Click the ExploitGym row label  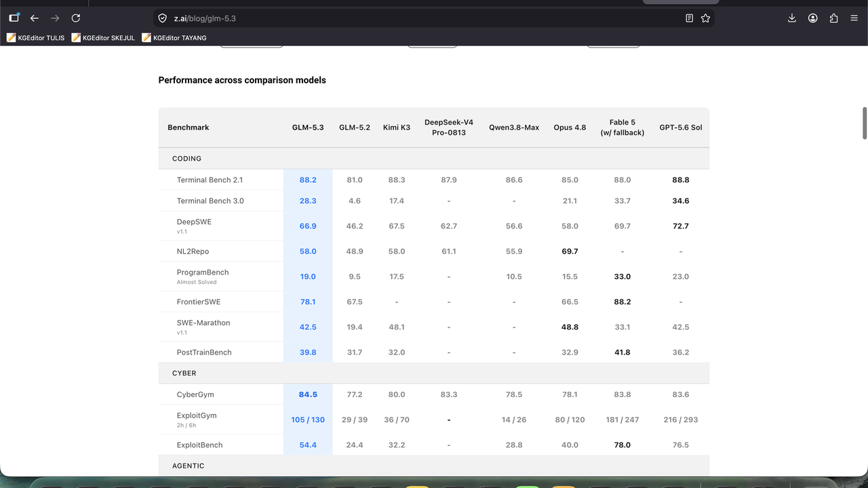197,415
